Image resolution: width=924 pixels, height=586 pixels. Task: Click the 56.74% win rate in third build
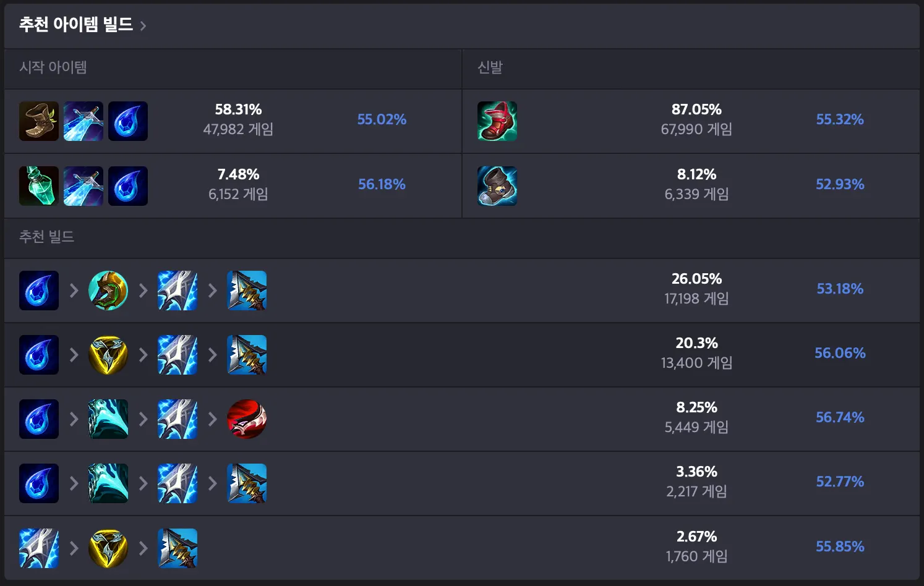click(839, 417)
